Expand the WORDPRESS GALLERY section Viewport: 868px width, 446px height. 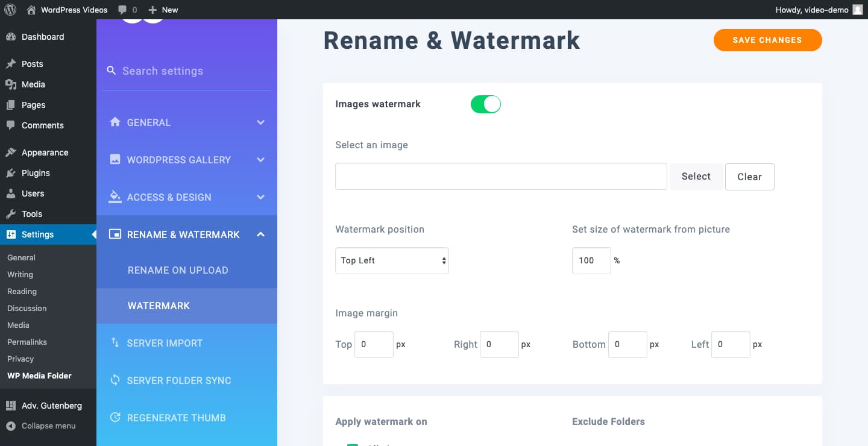click(x=260, y=159)
